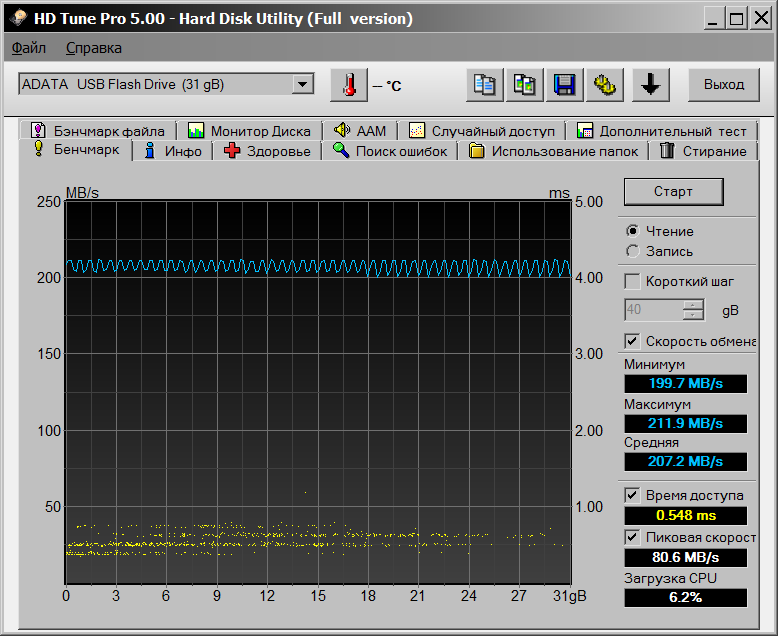Screen dimensions: 778x636
Task: Click the short stroke gB stepper arrows
Action: pyautogui.click(x=693, y=310)
